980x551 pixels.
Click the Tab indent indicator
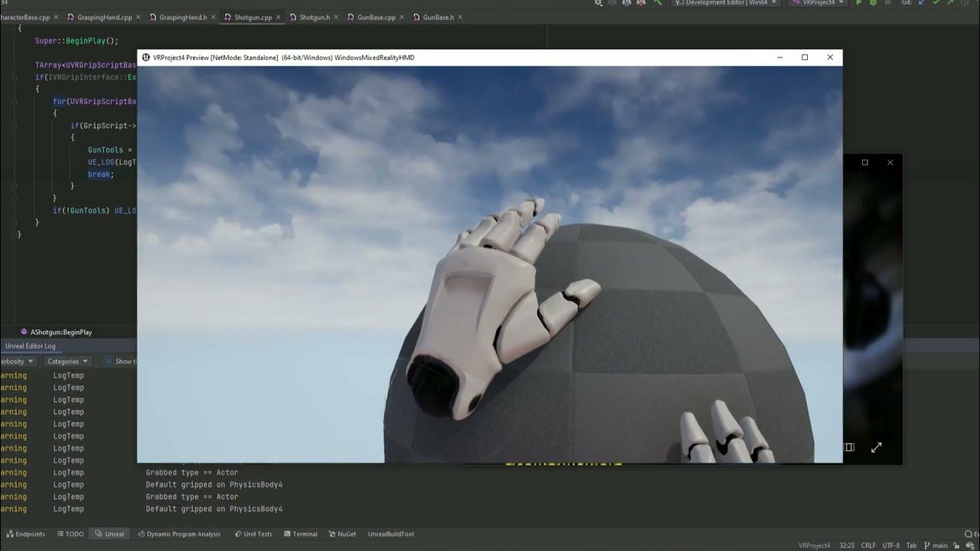911,546
